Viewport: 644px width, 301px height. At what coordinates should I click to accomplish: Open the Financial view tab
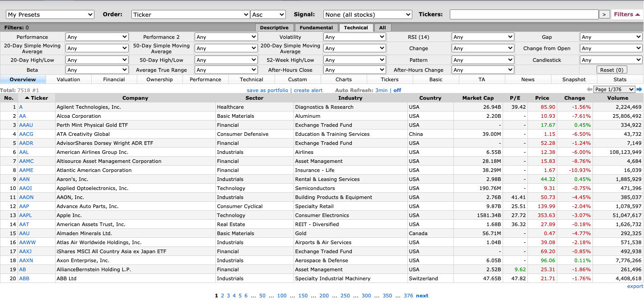(114, 79)
